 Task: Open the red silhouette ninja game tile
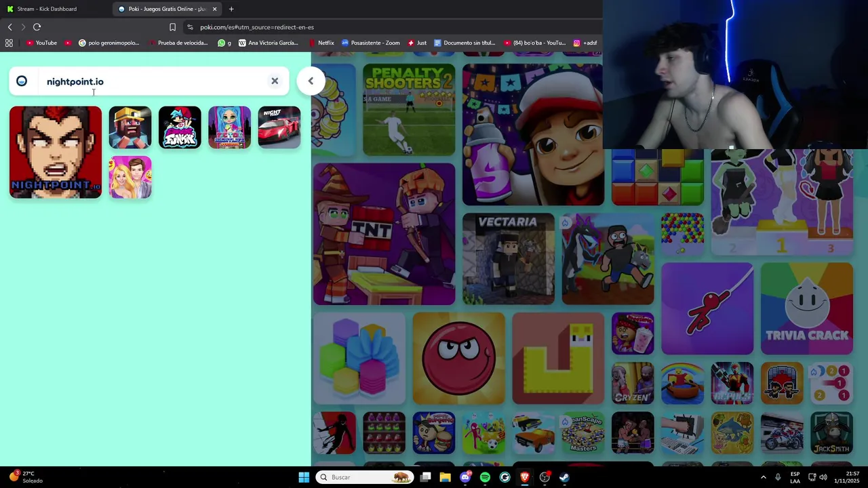334,432
